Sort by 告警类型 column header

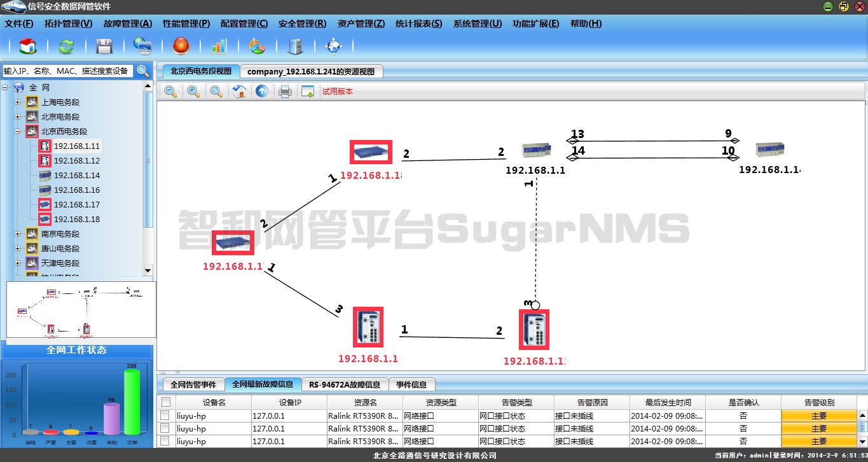[x=516, y=403]
